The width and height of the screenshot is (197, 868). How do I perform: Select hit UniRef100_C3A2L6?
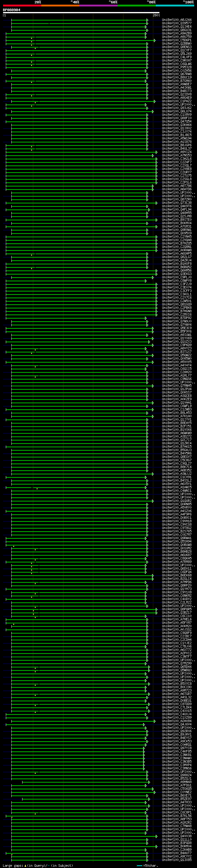pos(177,159)
